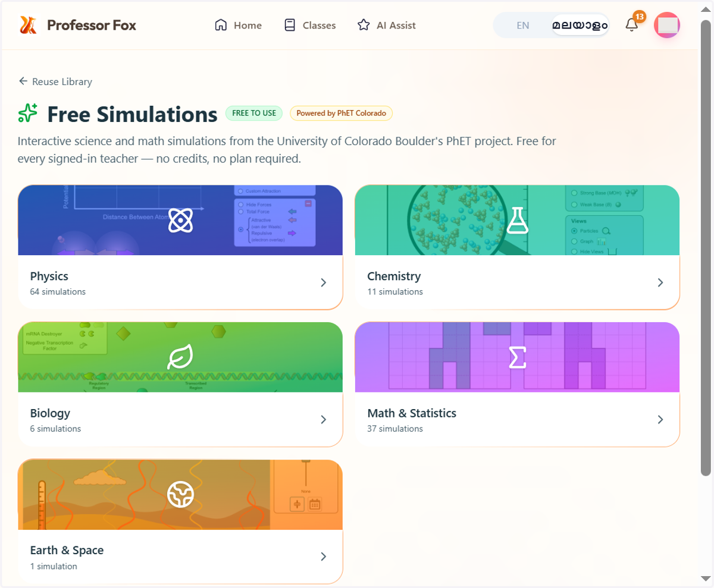Click the sigma icon on Math banner
The width and height of the screenshot is (714, 588).
click(x=517, y=357)
